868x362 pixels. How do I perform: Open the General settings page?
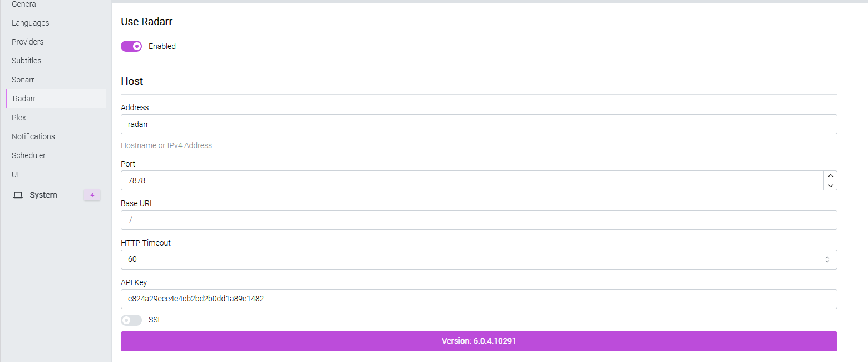24,4
